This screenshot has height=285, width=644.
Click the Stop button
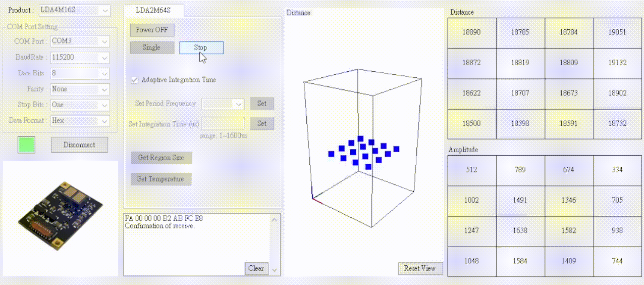201,47
